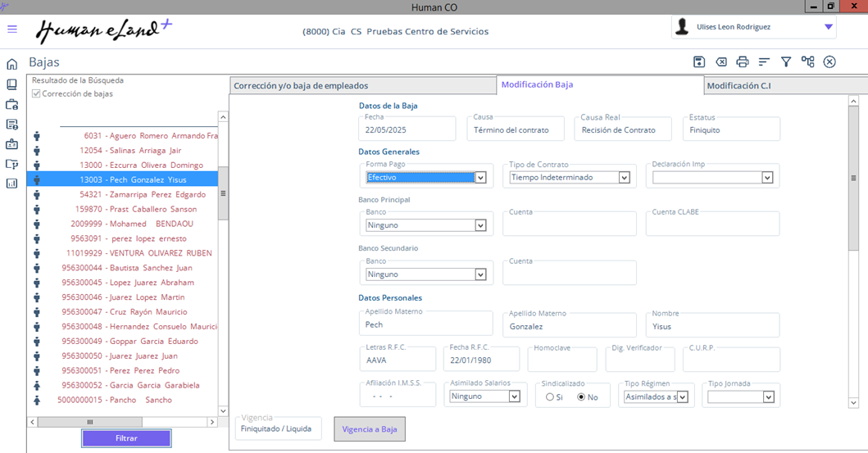The width and height of the screenshot is (868, 453).
Task: Click the sort lines icon
Action: [764, 62]
